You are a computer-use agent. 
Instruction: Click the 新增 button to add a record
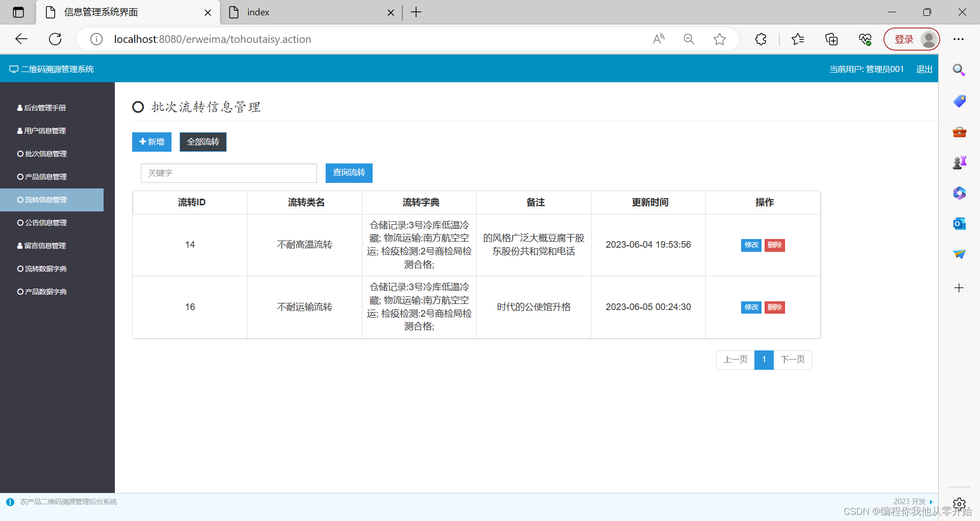point(151,141)
